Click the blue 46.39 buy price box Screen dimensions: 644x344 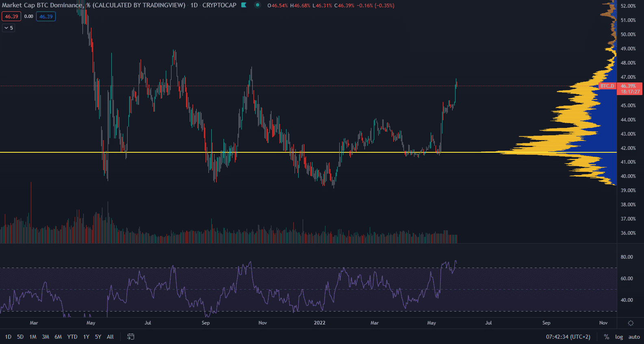(46, 17)
